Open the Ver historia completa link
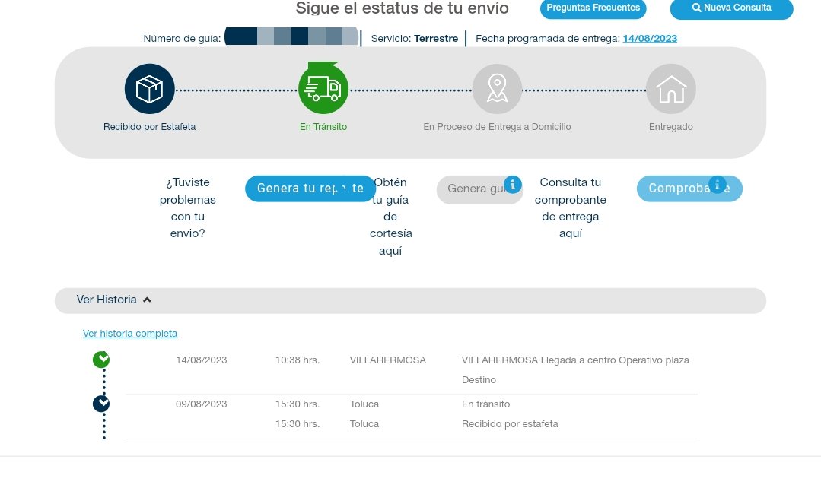The width and height of the screenshot is (821, 504). tap(130, 334)
